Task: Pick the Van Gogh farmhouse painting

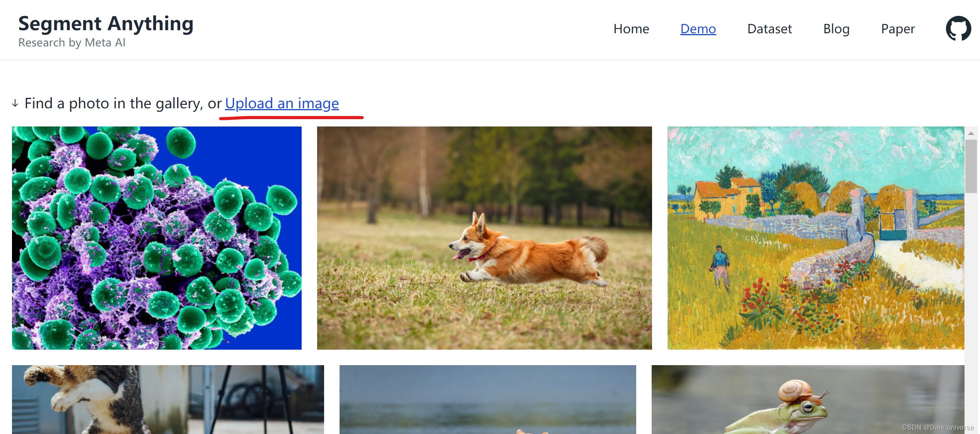Action: (x=815, y=238)
